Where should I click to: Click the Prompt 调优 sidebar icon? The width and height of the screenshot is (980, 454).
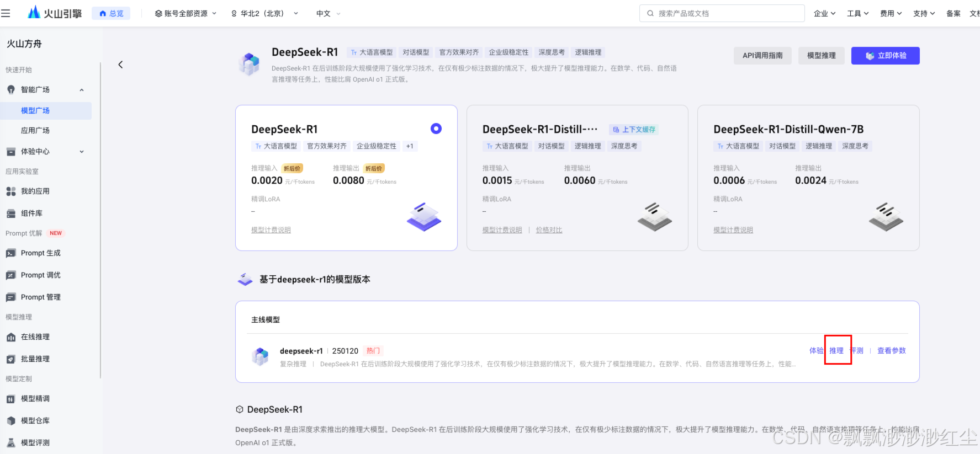(x=11, y=275)
